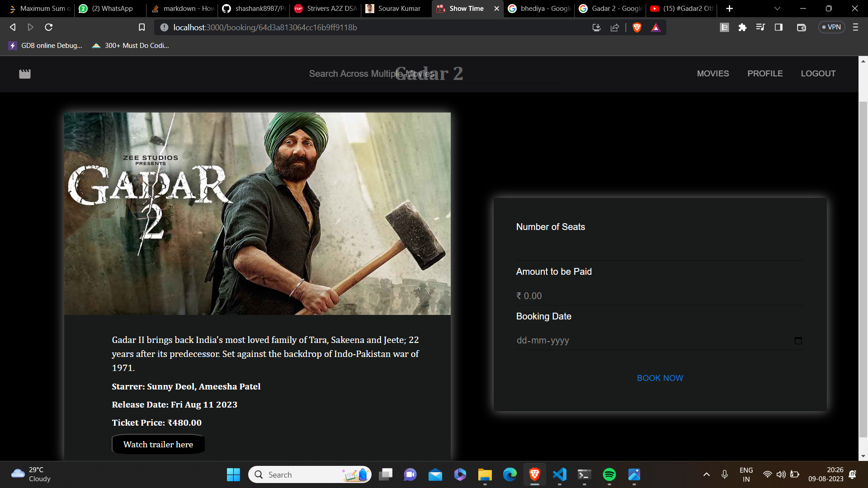This screenshot has height=488, width=868.
Task: Bookmark this page with the bookmark icon
Action: coord(142,28)
